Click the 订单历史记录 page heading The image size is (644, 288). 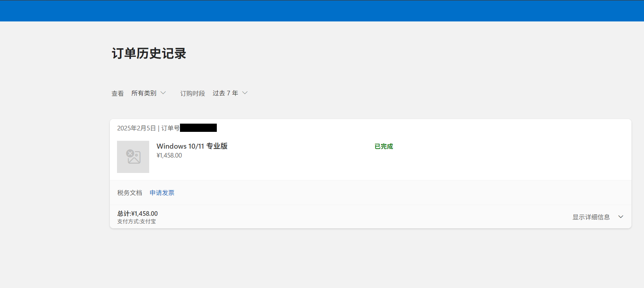pyautogui.click(x=149, y=54)
